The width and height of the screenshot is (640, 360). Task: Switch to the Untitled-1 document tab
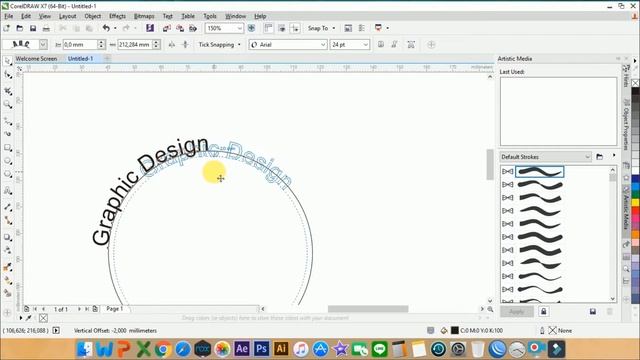[x=80, y=59]
